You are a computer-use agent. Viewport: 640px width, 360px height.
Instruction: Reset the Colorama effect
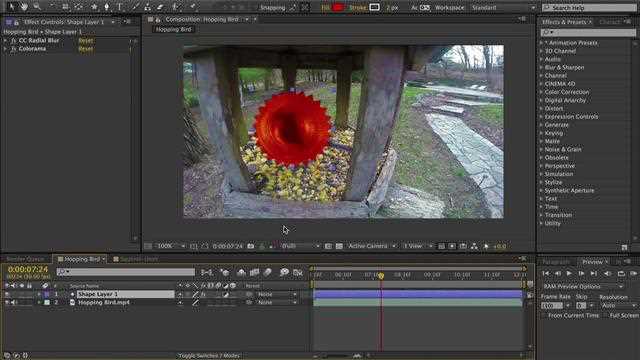85,49
